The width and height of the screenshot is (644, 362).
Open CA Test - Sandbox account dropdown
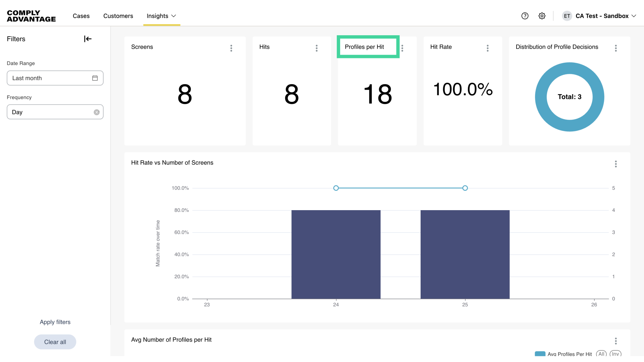coord(602,16)
